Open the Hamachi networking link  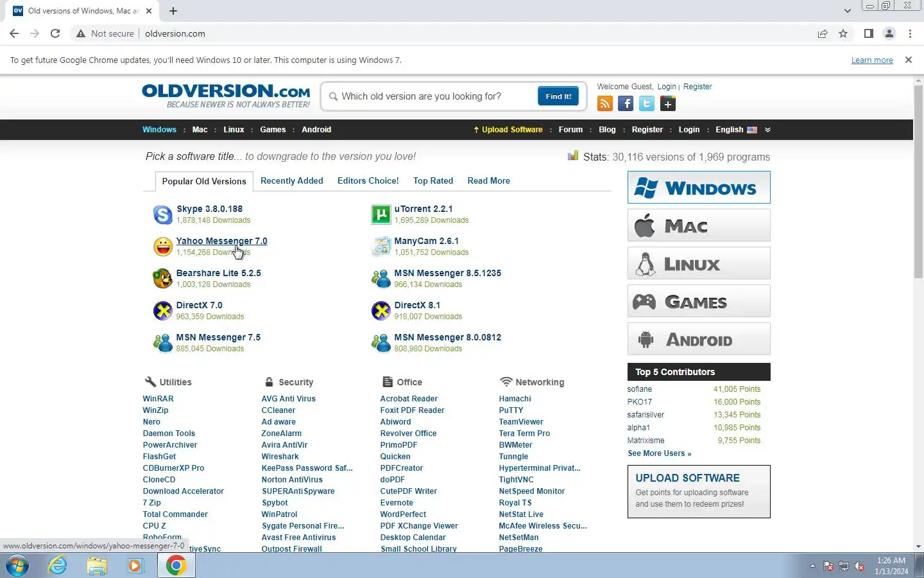click(515, 399)
